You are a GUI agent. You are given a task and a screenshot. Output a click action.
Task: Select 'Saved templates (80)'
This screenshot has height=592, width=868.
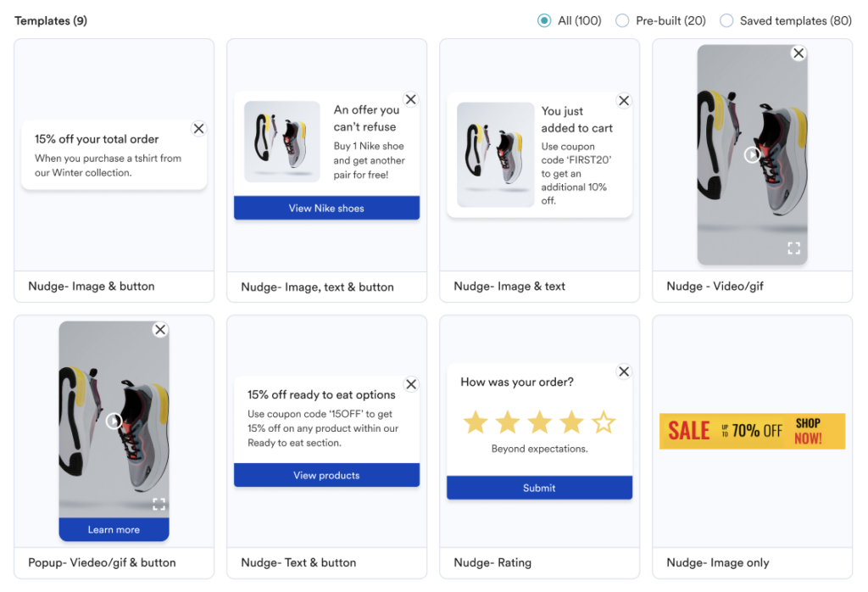pos(726,20)
